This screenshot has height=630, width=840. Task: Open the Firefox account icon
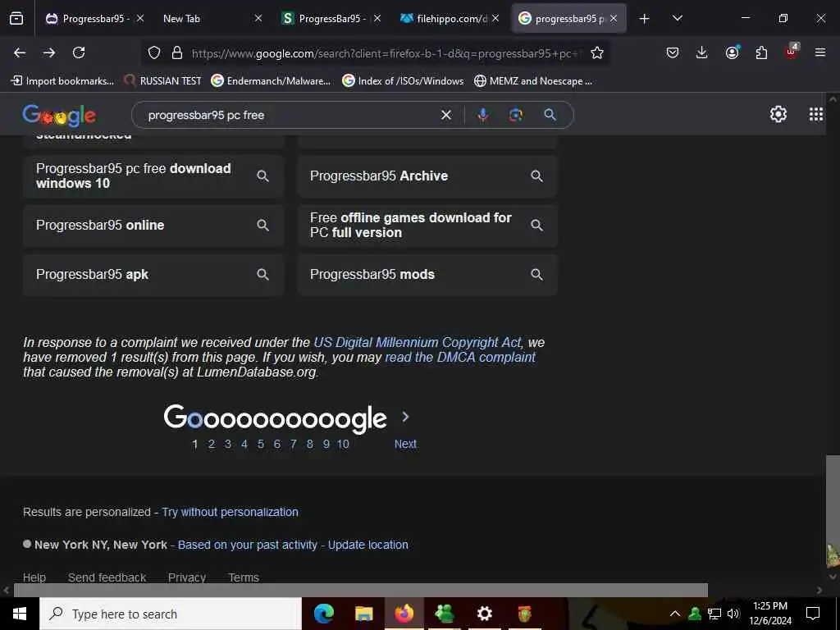point(732,52)
